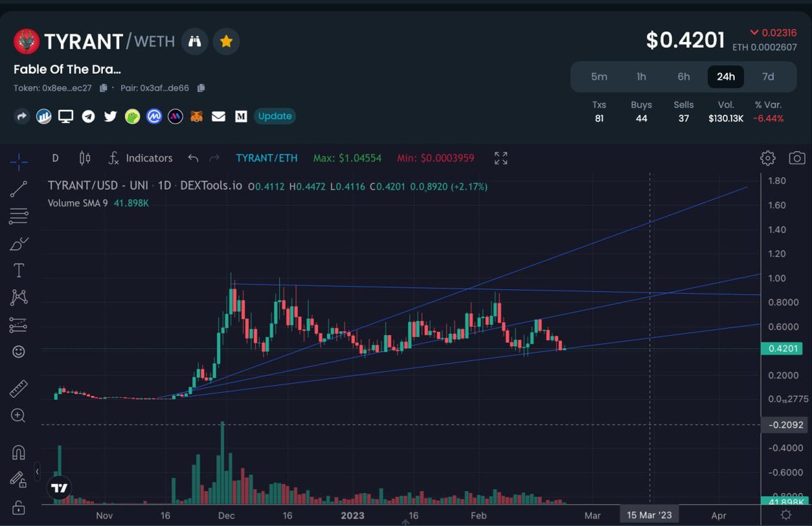Screen dimensions: 812x526
Task: Select the brush drawing tool
Action: (19, 244)
